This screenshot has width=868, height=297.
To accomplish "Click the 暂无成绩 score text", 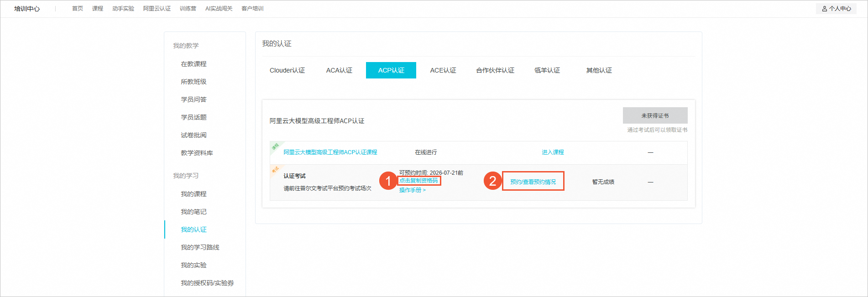I will tap(603, 182).
